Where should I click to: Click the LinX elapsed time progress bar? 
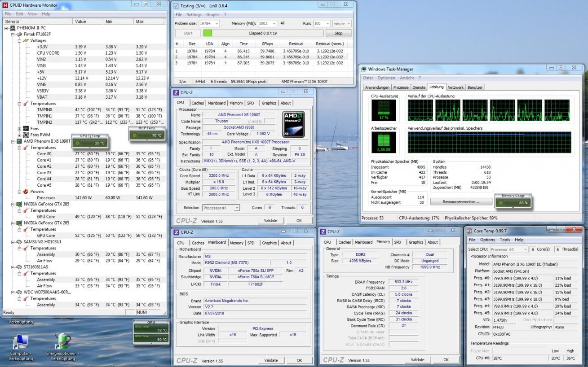(263, 33)
